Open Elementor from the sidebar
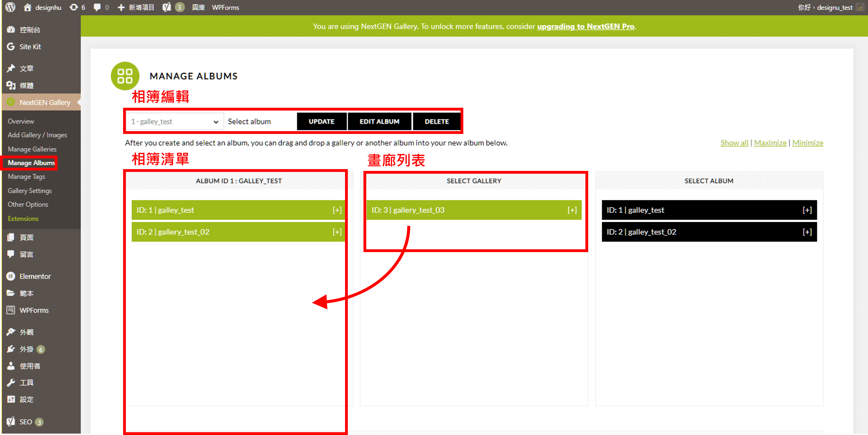 35,276
